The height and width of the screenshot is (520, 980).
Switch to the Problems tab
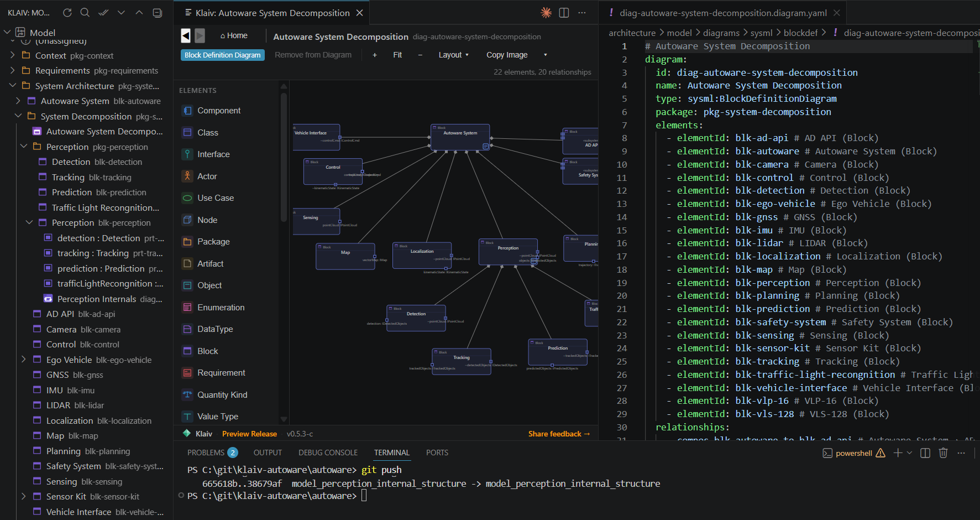pos(212,453)
